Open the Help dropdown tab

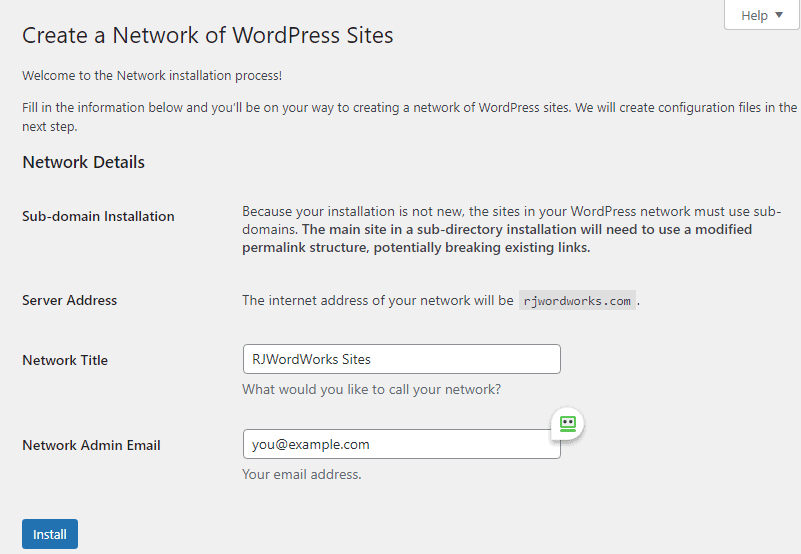click(761, 15)
